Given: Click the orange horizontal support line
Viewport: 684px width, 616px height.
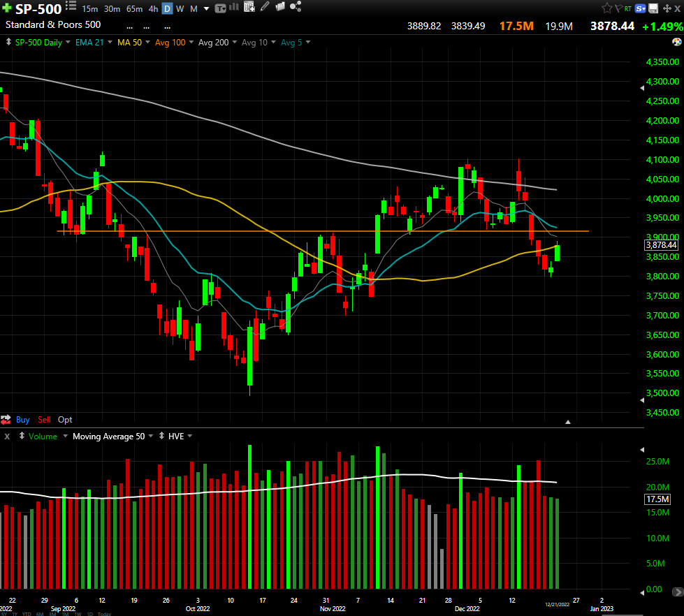Looking at the screenshot, I should 323,231.
